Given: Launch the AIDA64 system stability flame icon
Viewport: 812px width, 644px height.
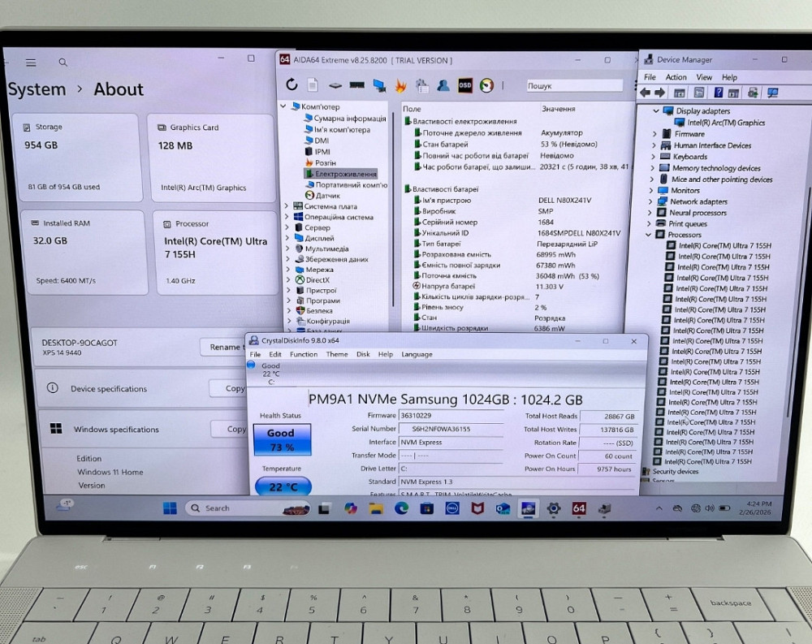Looking at the screenshot, I should coord(400,85).
